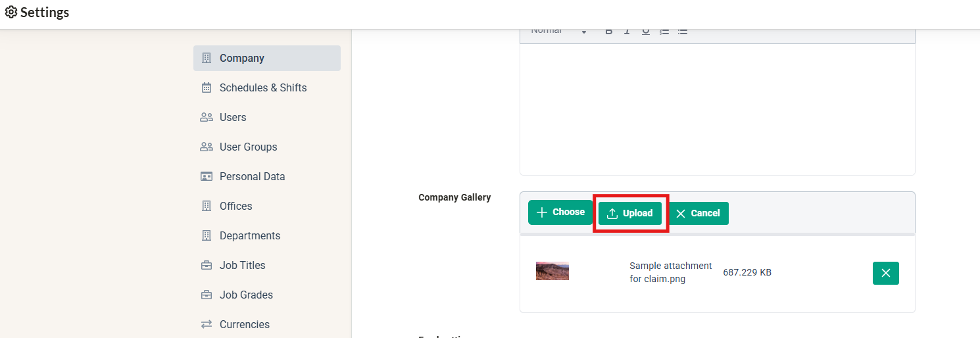Click the Offices building icon
This screenshot has height=338, width=980.
coord(207,206)
